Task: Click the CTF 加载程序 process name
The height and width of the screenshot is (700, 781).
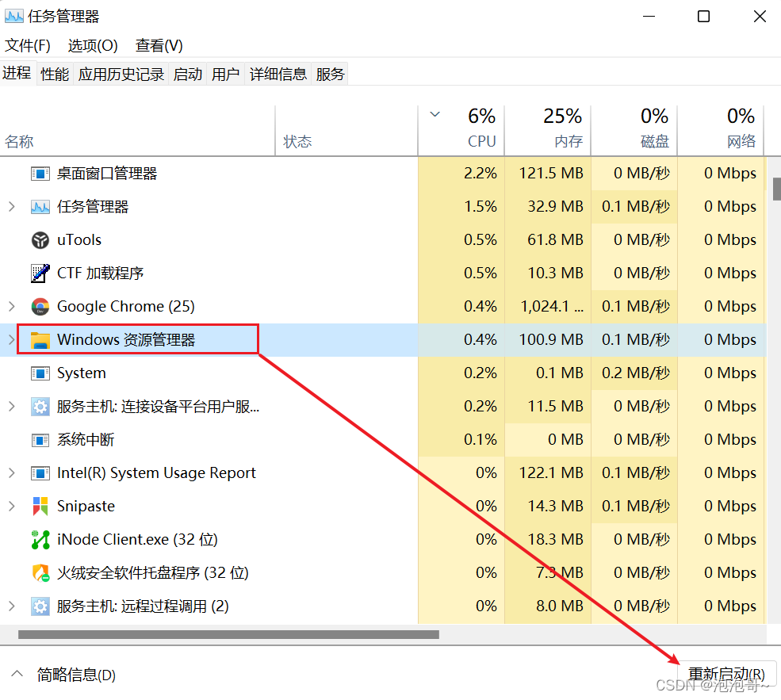Action: tap(100, 273)
